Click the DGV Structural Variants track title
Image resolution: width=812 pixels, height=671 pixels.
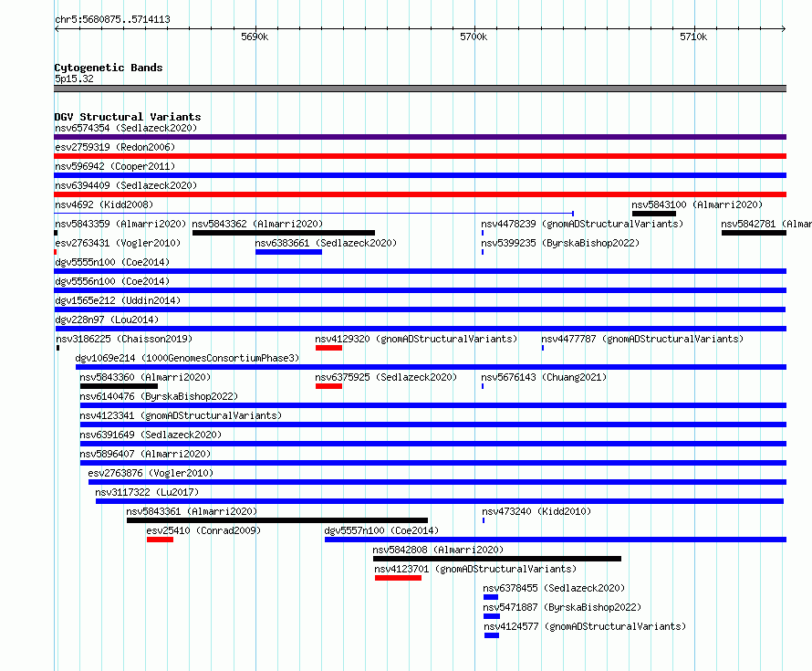coord(128,117)
